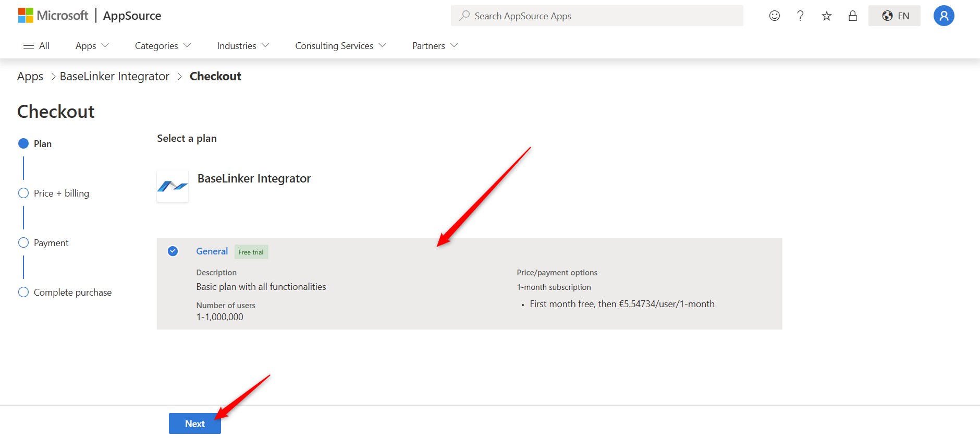
Task: Expand the Partners dropdown menu
Action: tap(435, 46)
